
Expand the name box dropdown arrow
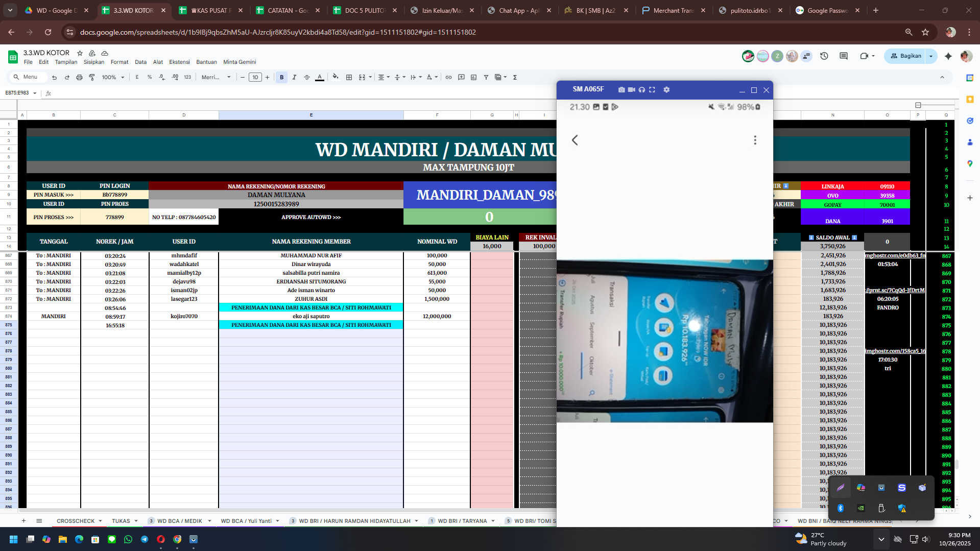click(35, 93)
